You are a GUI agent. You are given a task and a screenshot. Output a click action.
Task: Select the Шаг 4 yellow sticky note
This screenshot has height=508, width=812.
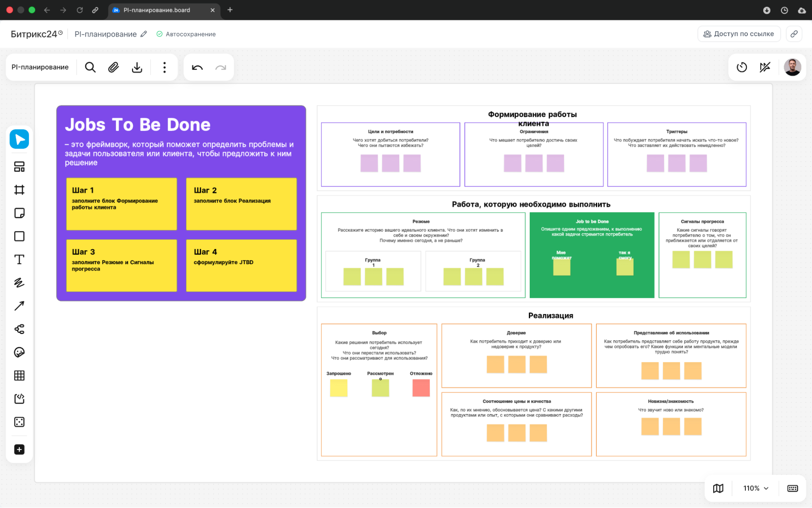pyautogui.click(x=241, y=265)
